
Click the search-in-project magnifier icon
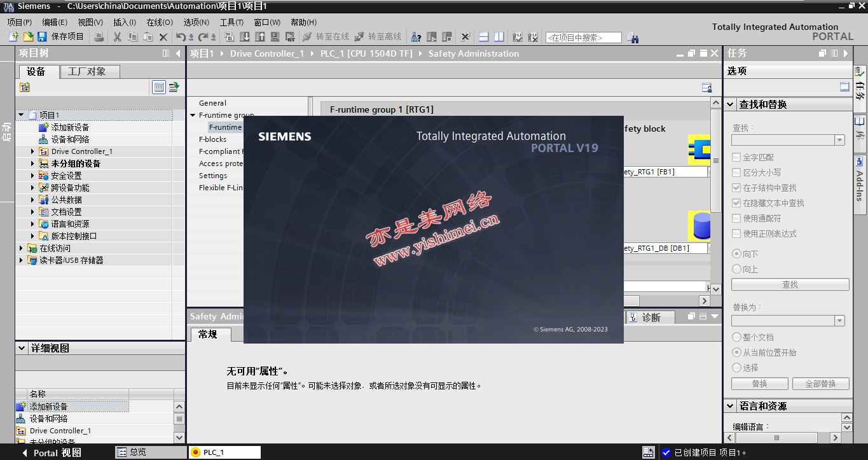point(633,38)
